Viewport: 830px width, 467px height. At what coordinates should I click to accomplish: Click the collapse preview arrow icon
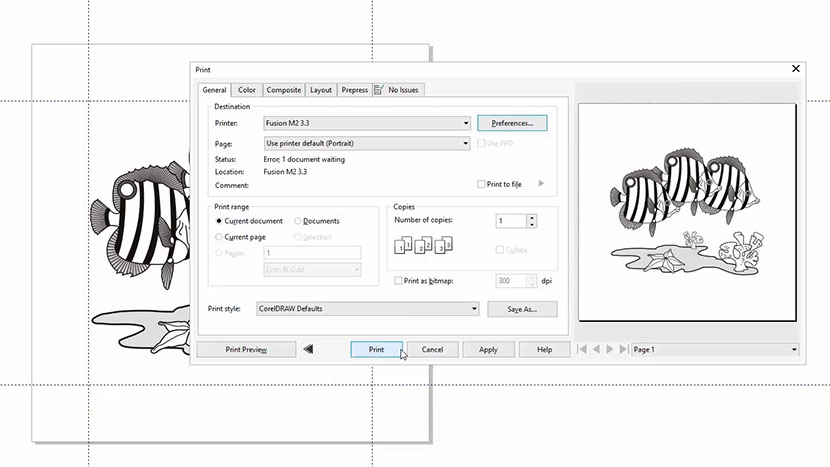pyautogui.click(x=309, y=350)
